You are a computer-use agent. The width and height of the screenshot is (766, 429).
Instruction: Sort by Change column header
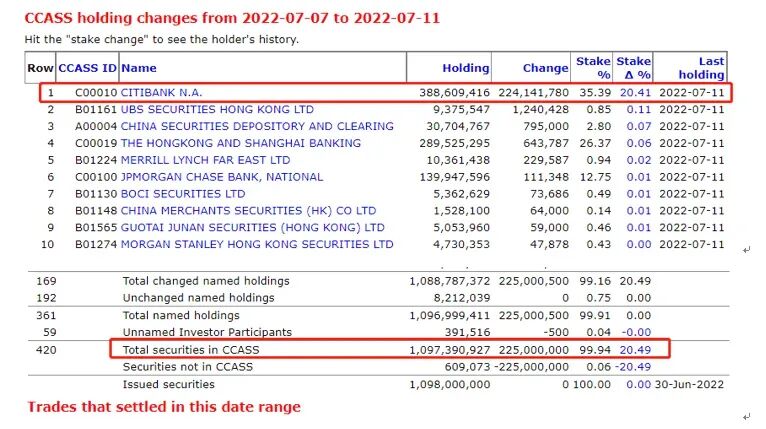point(545,68)
